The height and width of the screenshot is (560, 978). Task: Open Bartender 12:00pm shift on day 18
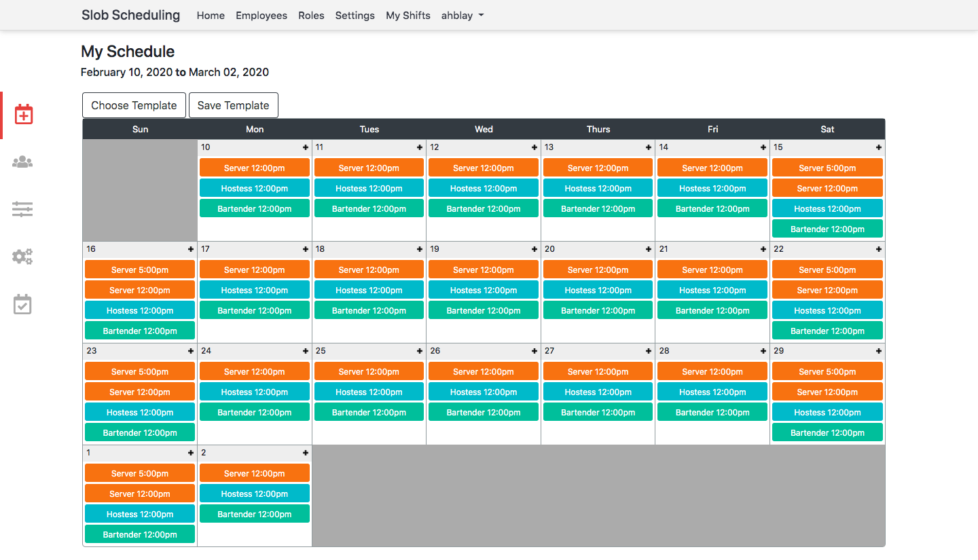click(x=369, y=310)
